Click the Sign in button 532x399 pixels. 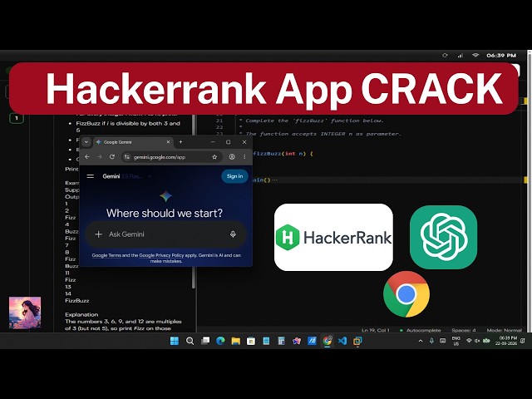234,176
